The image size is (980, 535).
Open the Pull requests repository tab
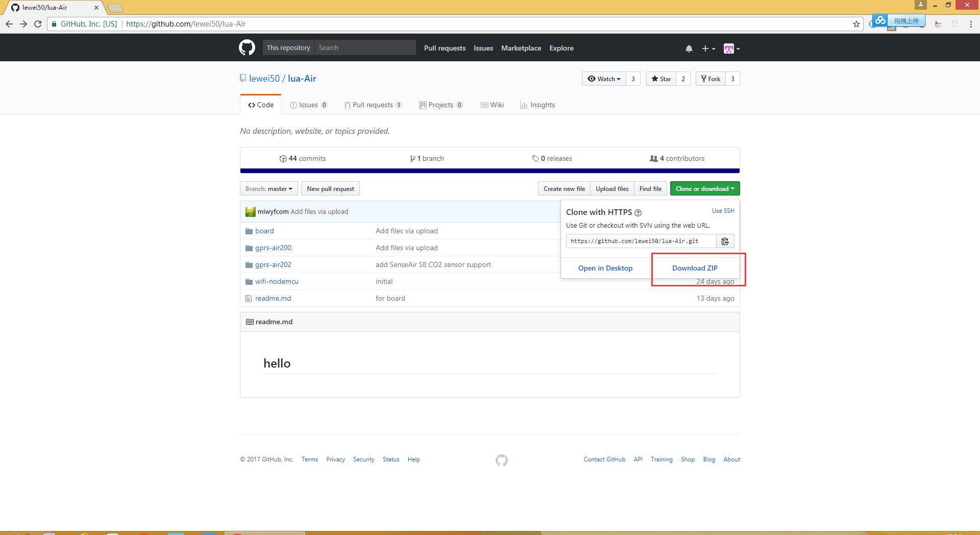point(373,105)
